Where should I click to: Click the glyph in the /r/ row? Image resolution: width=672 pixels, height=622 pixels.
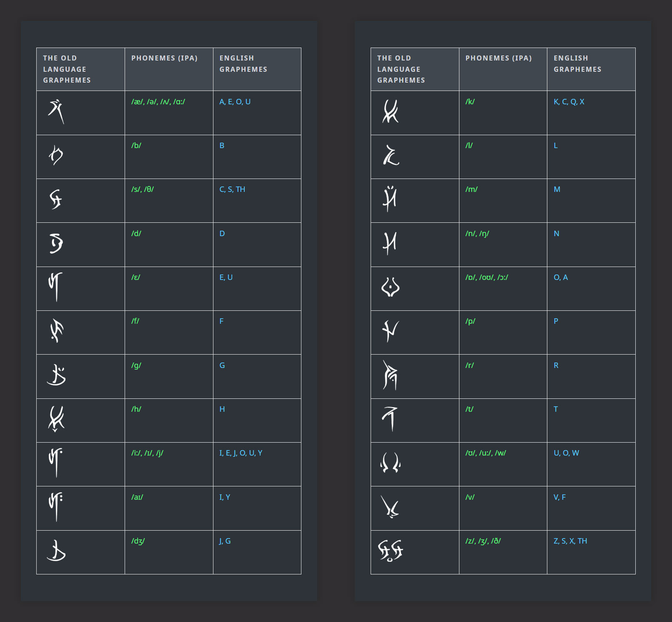390,375
